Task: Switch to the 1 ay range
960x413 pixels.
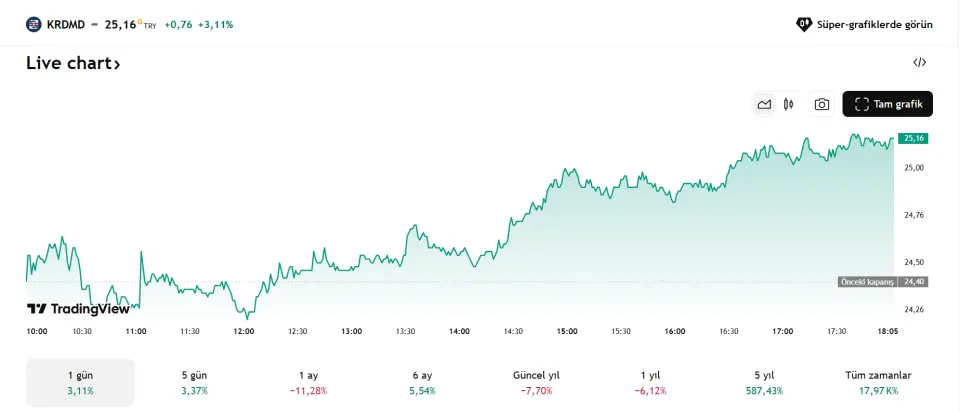Action: [x=308, y=382]
